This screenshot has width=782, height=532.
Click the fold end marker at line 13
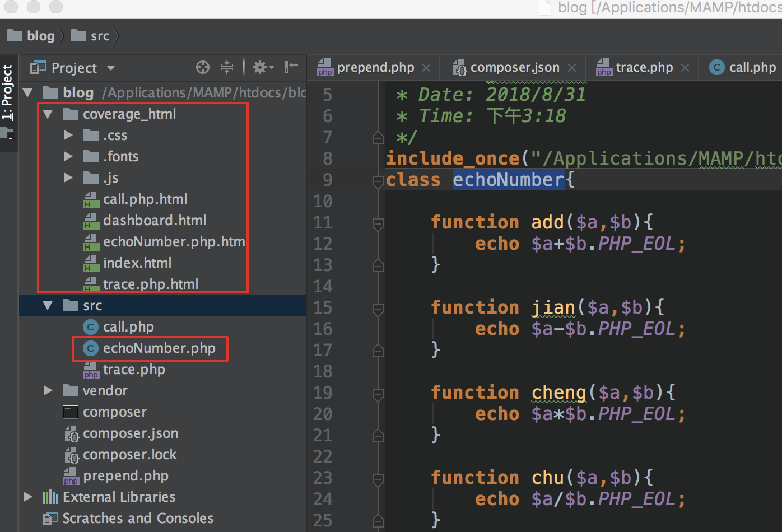point(378,265)
